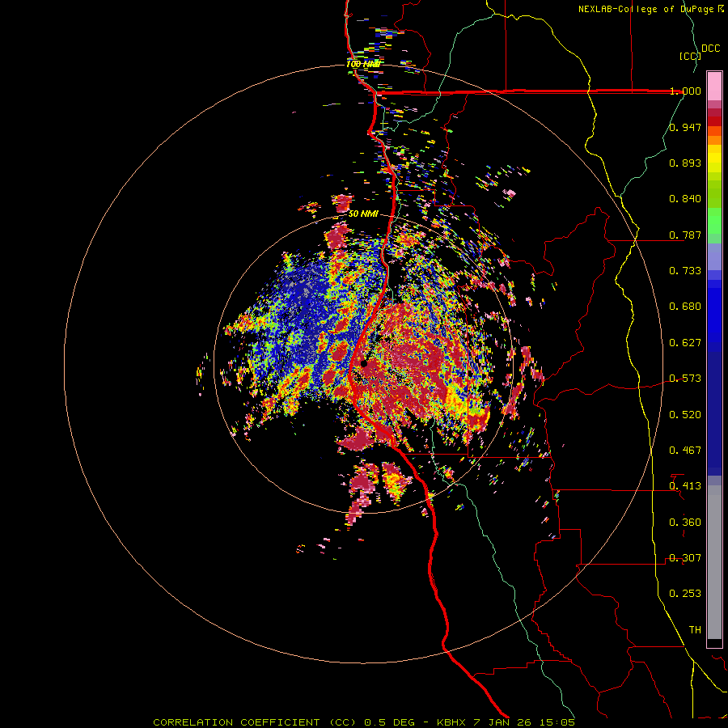Screen dimensions: 728x728
Task: Select the 0.680 legend value
Action: click(x=685, y=307)
